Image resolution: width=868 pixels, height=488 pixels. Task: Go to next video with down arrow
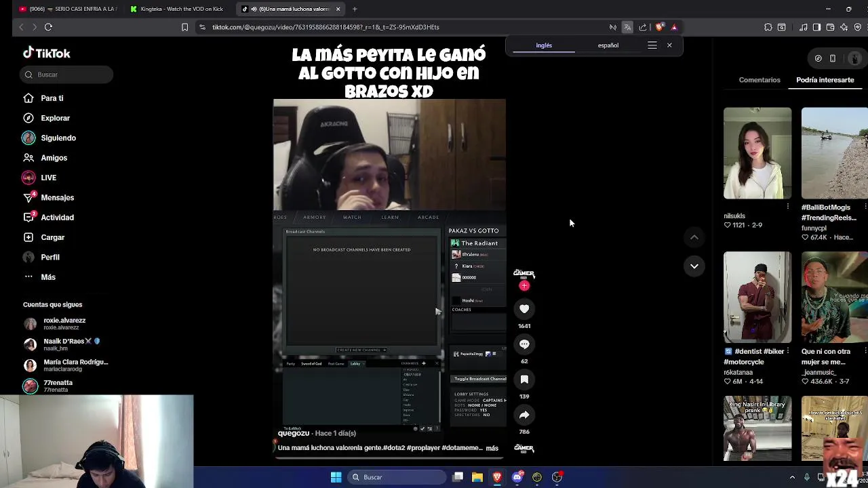694,266
